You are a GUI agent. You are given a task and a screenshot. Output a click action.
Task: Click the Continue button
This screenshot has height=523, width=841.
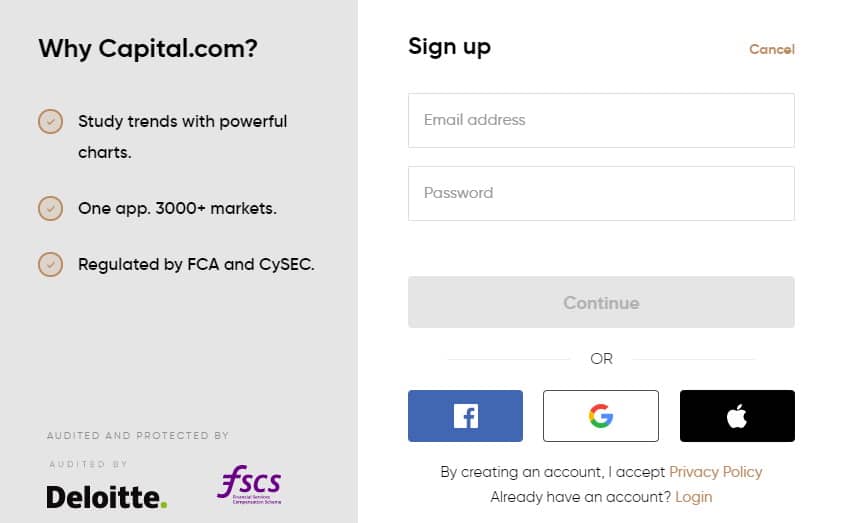click(x=601, y=302)
